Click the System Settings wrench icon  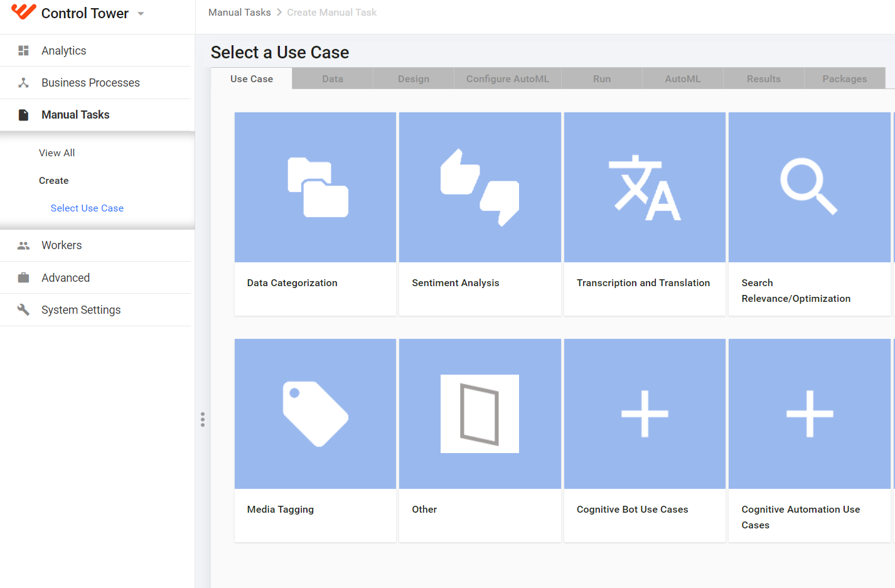click(x=23, y=309)
